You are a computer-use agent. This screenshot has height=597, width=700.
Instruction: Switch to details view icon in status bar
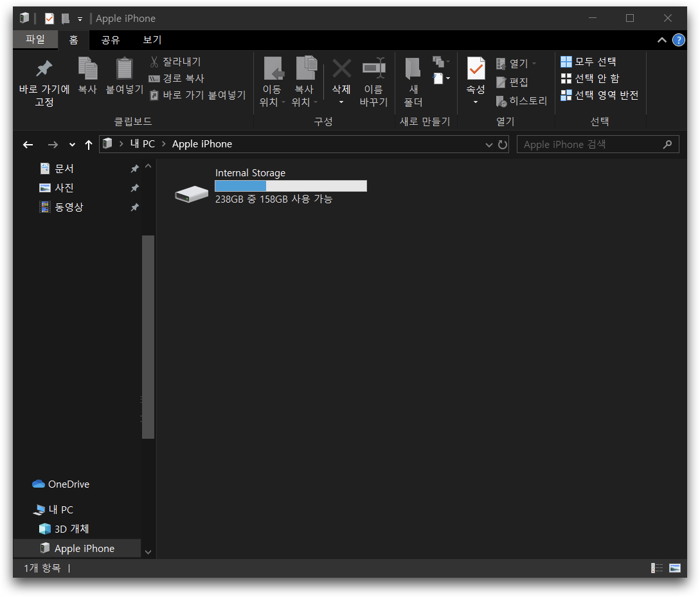coord(657,568)
